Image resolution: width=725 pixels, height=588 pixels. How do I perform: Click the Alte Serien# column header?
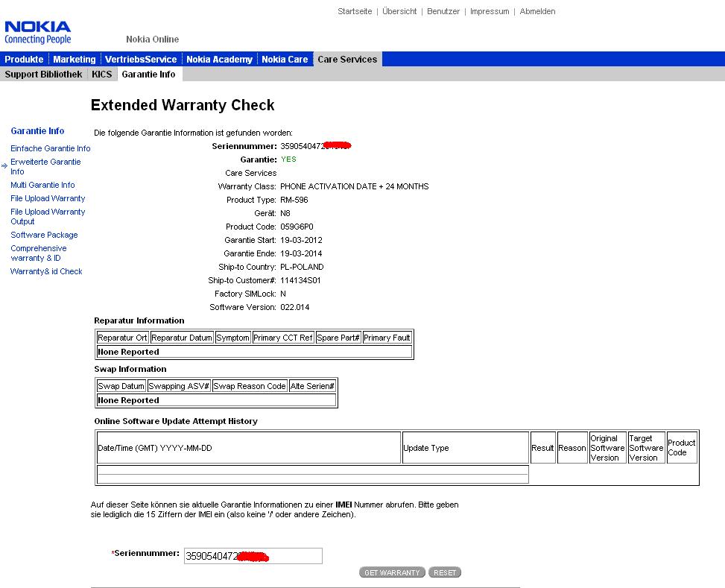312,386
